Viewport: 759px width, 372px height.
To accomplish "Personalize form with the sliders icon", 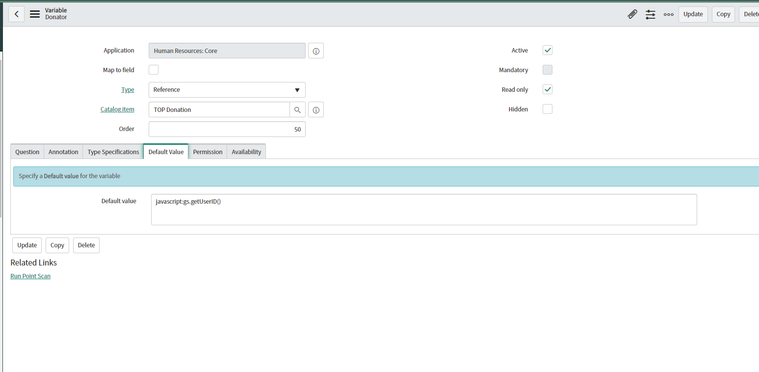I will 651,15.
